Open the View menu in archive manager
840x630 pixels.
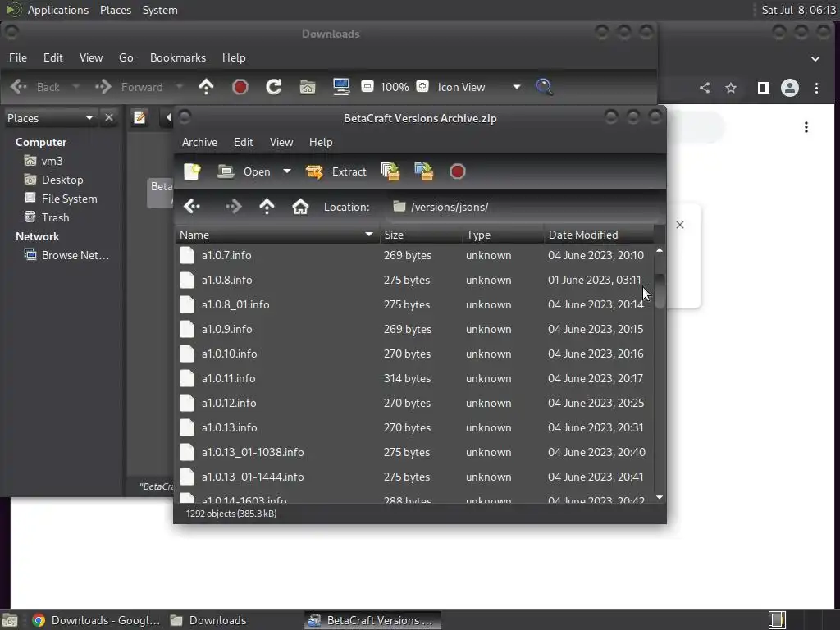click(x=281, y=142)
